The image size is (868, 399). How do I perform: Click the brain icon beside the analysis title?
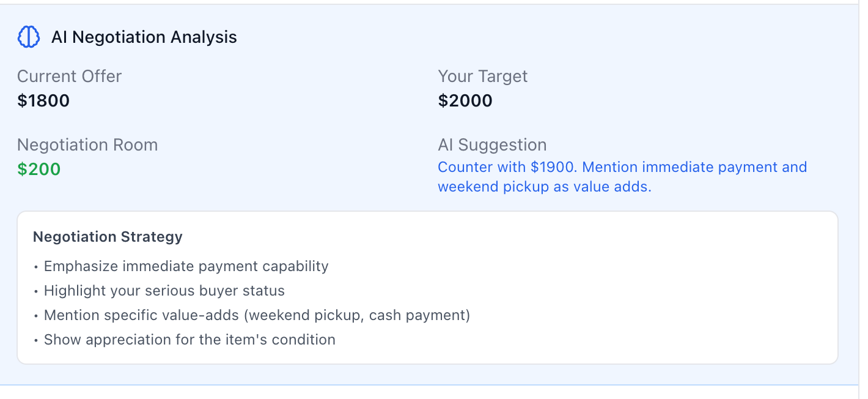point(28,37)
